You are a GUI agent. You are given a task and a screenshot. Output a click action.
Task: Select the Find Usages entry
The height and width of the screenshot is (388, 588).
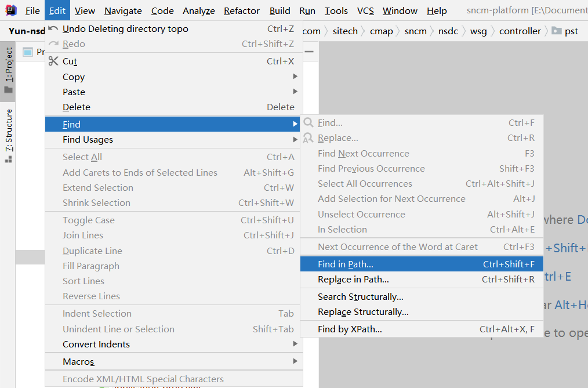point(173,139)
